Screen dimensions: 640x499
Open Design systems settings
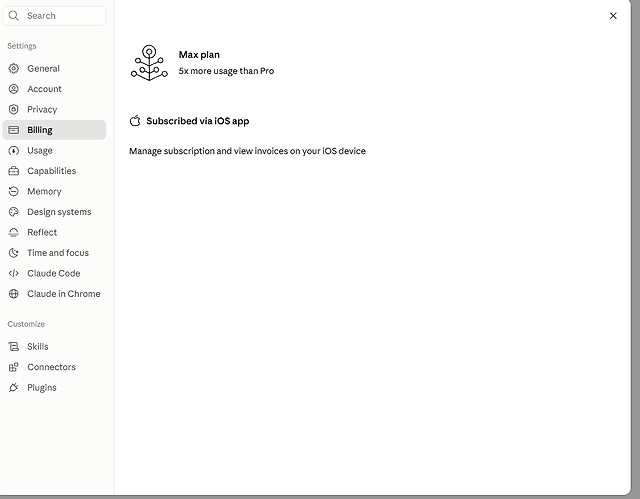(x=54, y=212)
